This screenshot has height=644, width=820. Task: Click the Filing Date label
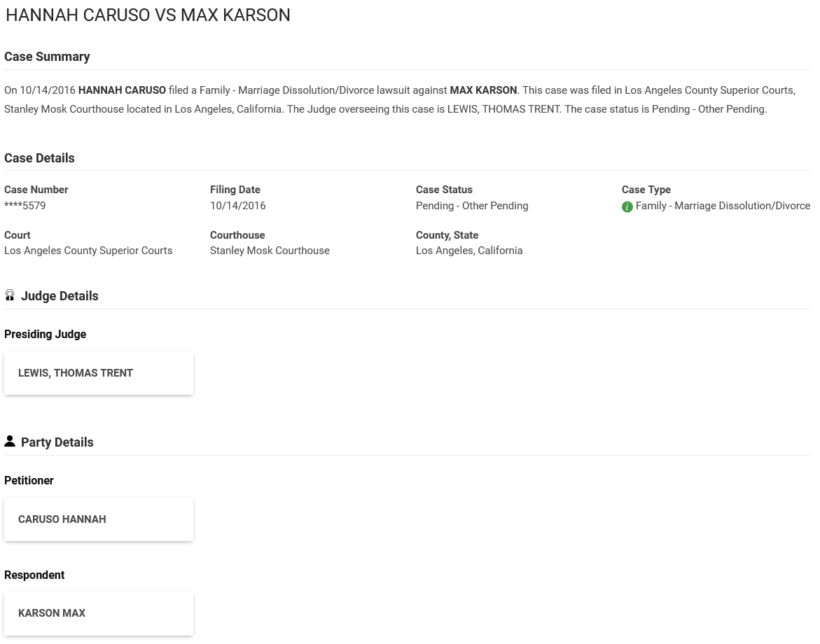tap(235, 190)
